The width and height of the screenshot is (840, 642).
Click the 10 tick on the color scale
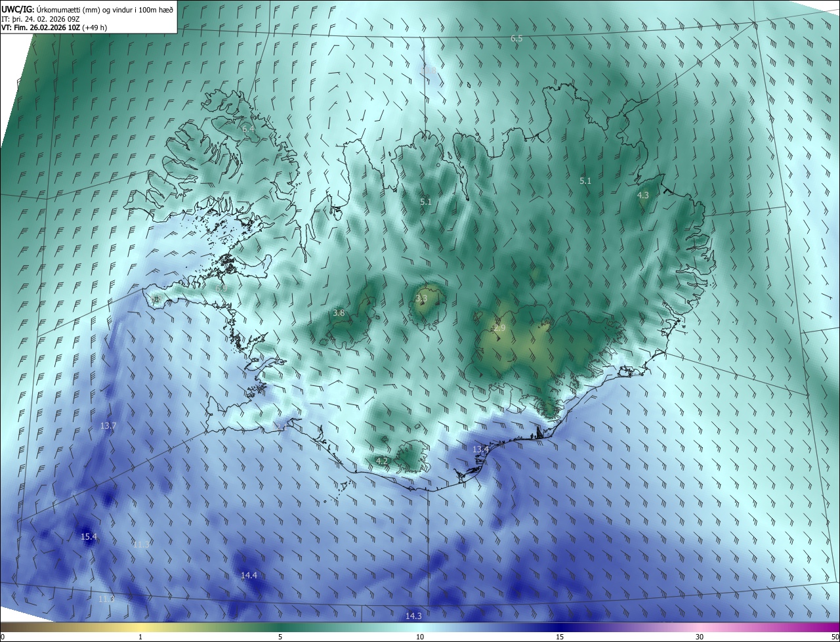tap(420, 637)
